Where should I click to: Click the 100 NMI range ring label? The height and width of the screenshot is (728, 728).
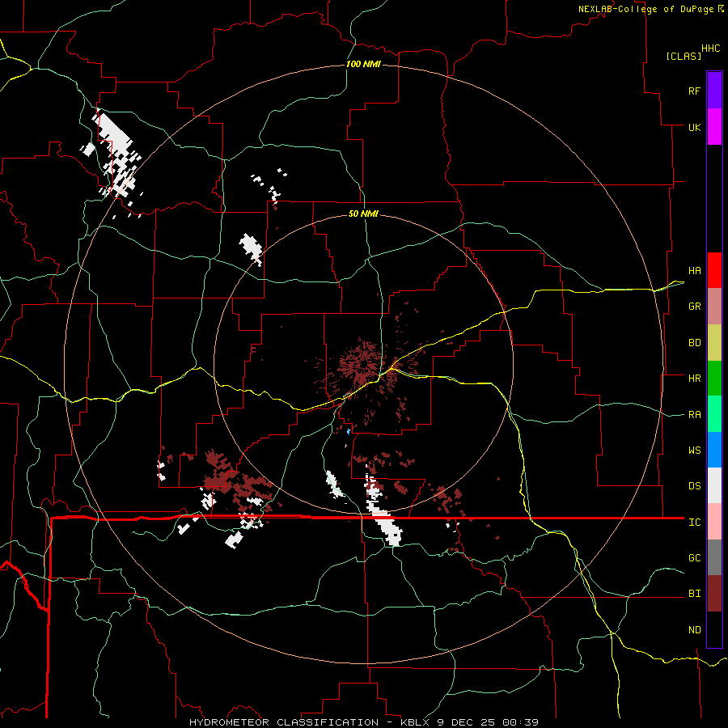coord(363,64)
